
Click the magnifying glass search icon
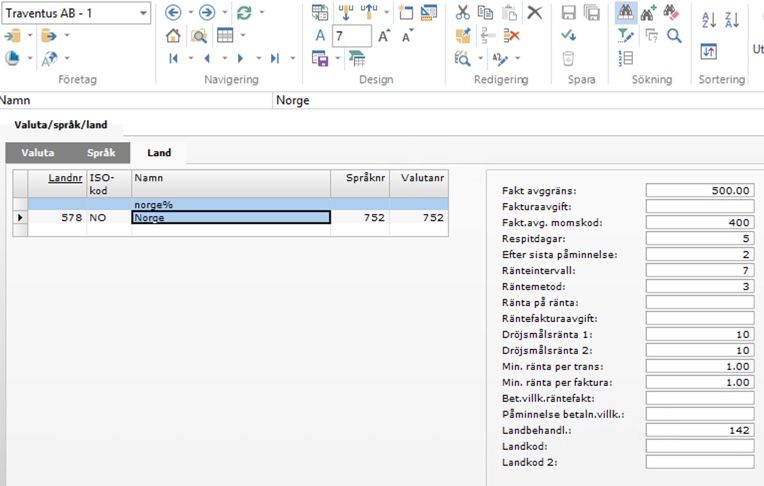pyautogui.click(x=674, y=36)
